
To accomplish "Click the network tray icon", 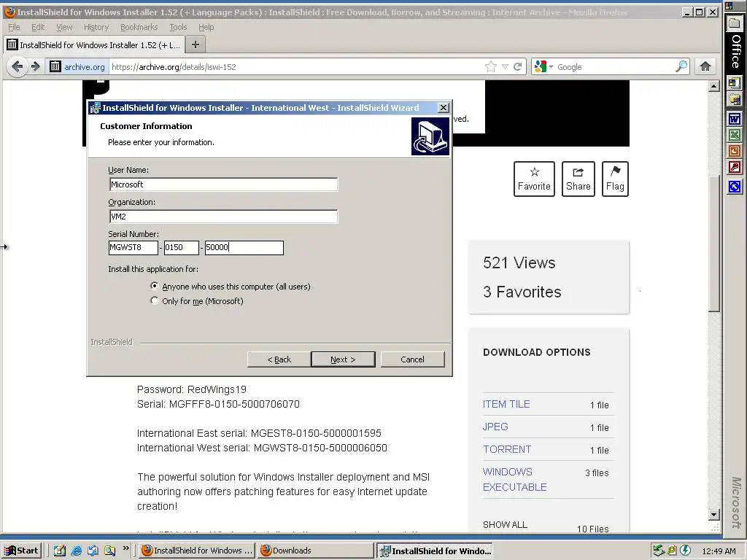I will tap(659, 551).
